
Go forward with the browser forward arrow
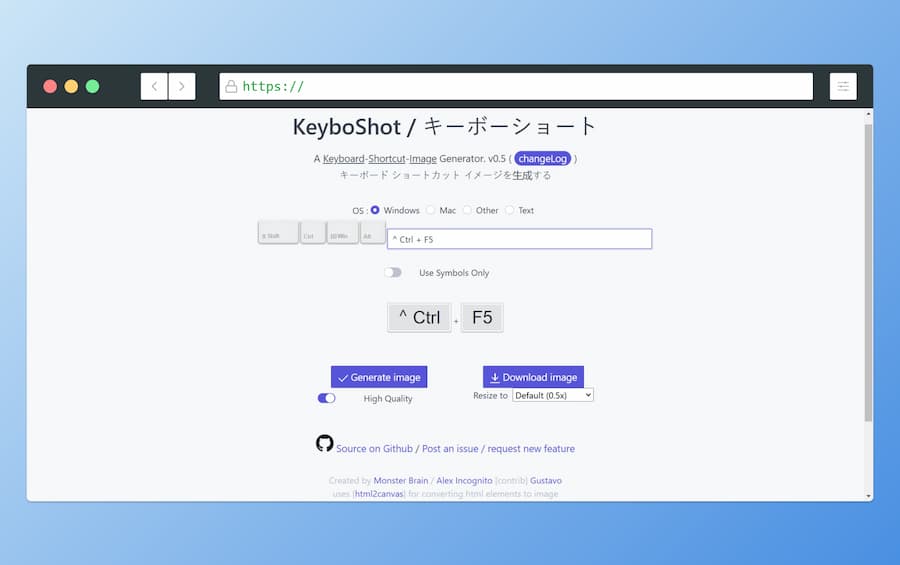click(182, 86)
